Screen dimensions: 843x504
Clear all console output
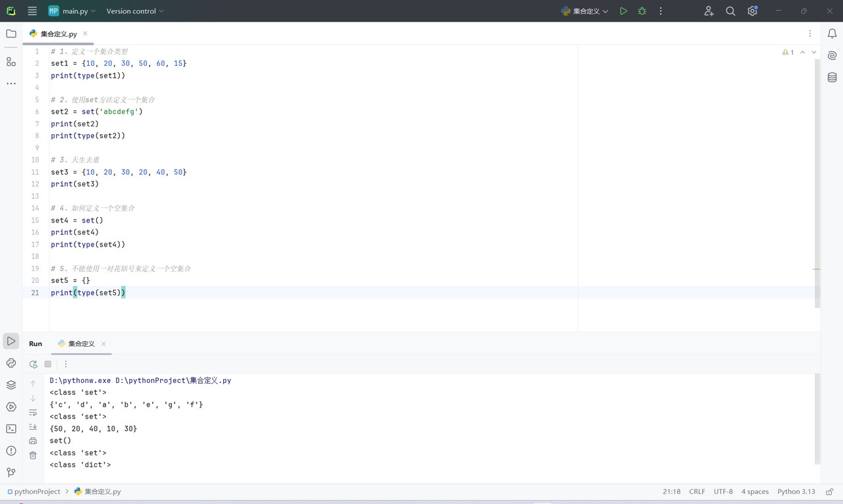click(33, 455)
